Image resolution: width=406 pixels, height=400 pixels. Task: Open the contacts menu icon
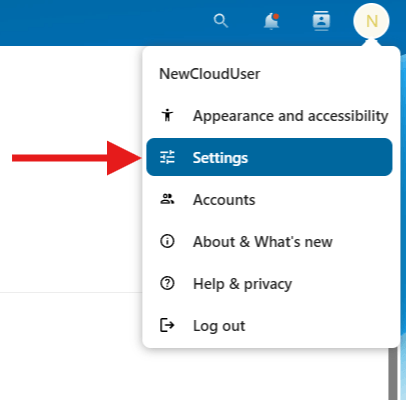(321, 21)
